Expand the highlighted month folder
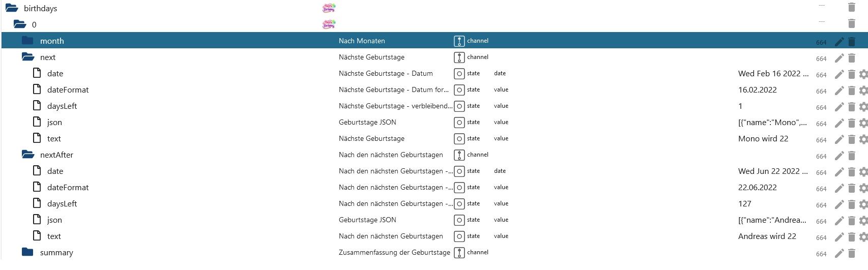Screen dimensions: 868x270 point(28,41)
